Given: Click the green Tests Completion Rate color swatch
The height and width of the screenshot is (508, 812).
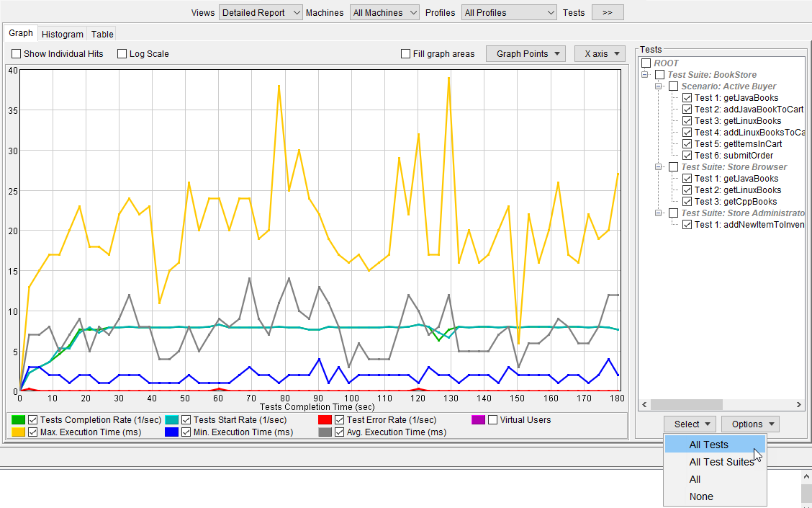Looking at the screenshot, I should pos(18,420).
